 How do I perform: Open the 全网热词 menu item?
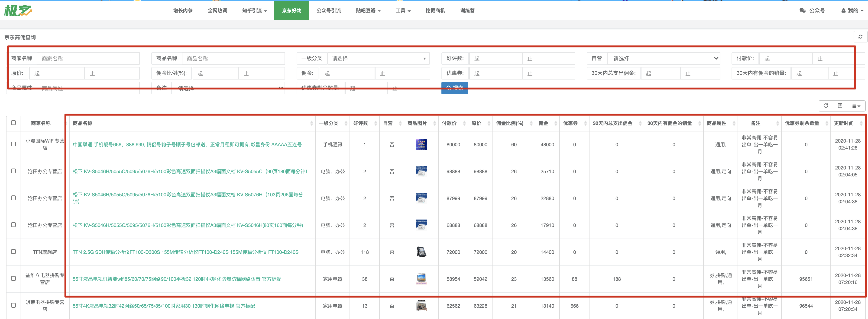(217, 10)
